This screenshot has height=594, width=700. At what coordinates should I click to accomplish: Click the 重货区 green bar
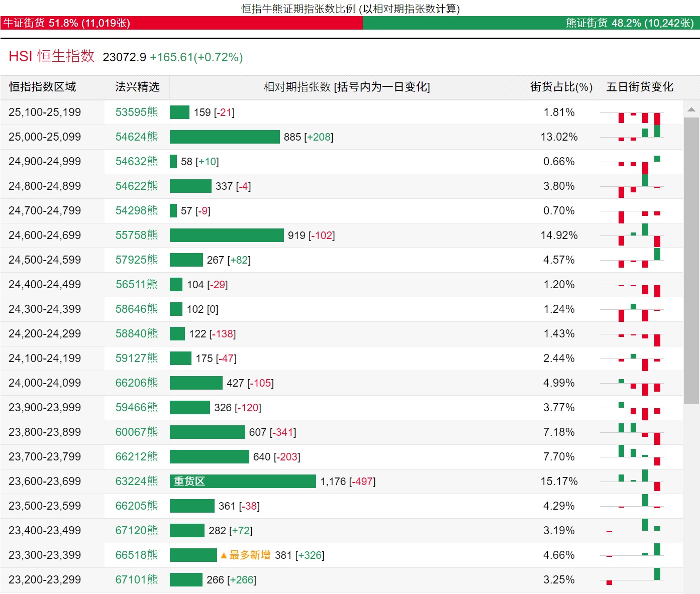click(x=243, y=481)
